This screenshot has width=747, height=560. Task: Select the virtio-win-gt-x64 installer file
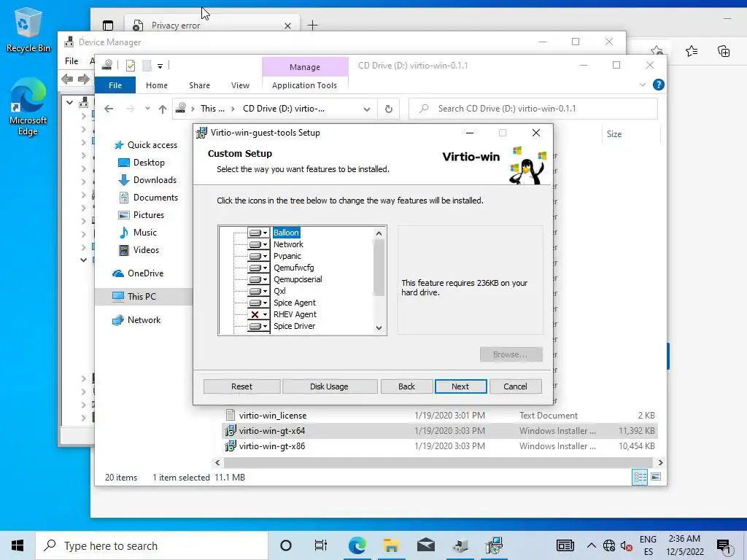[x=272, y=431]
